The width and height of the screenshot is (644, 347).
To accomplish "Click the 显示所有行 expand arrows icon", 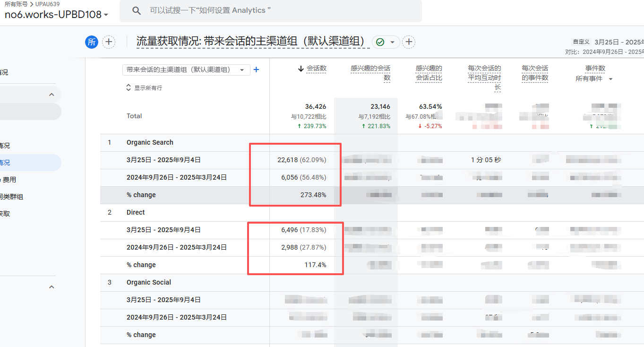I will (129, 87).
